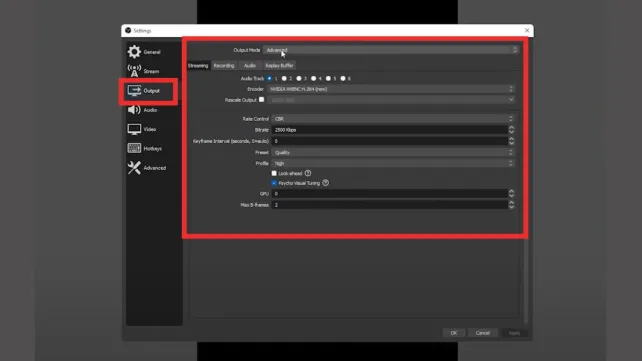The width and height of the screenshot is (642, 361).
Task: Disable the Psycho Visual Tuning checkbox
Action: click(274, 183)
